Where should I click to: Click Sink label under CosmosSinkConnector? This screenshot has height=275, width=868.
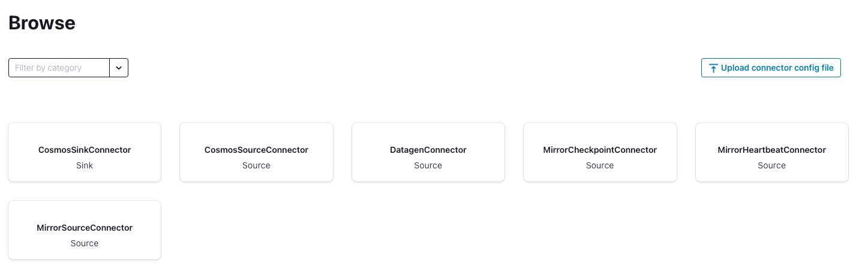(85, 165)
